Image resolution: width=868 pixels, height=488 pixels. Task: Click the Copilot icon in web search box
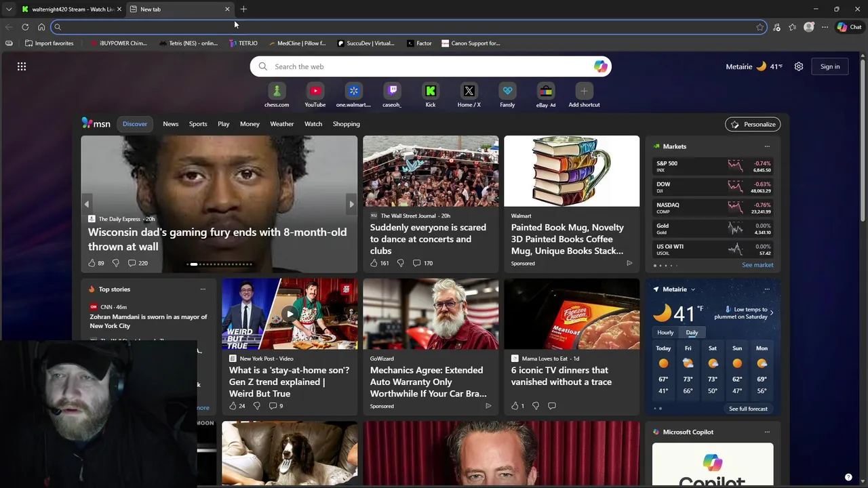tap(600, 66)
